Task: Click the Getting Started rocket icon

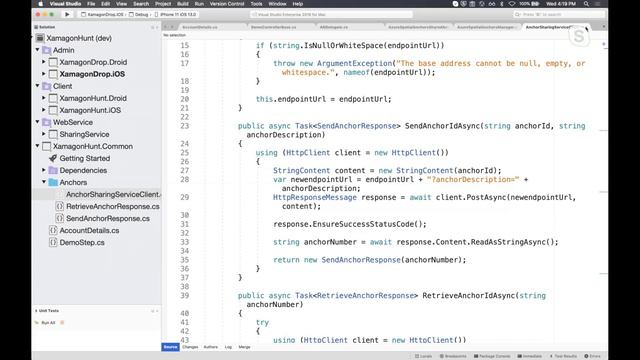Action: [53, 158]
